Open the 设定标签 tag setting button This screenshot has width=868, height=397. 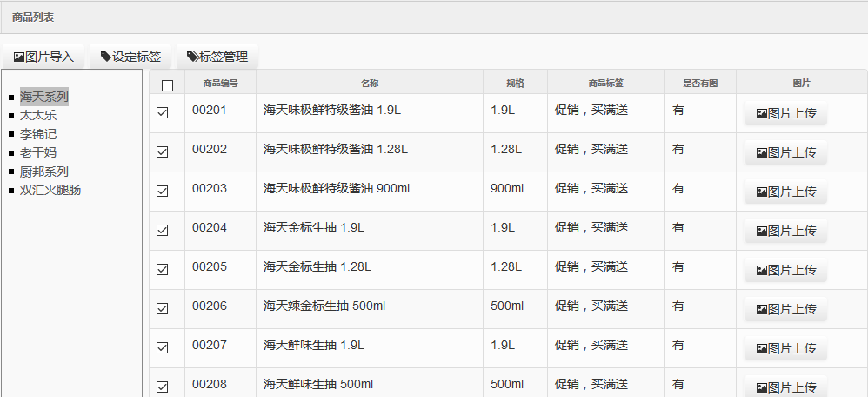[130, 57]
